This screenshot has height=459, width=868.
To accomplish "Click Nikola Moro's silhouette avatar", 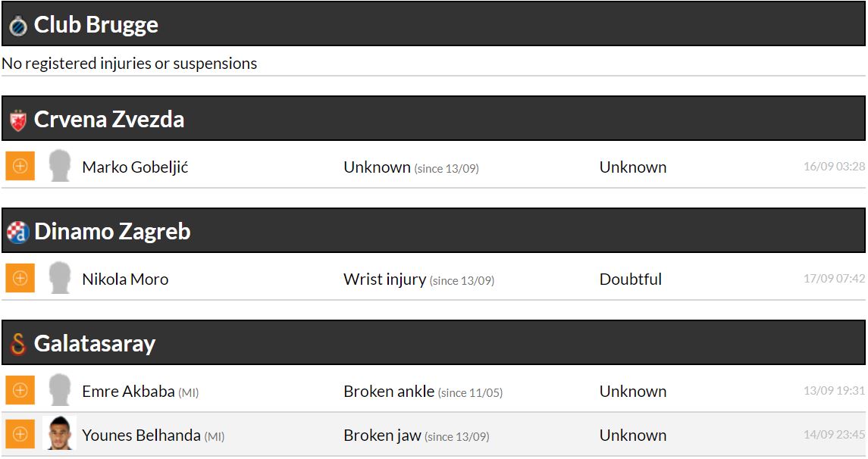I will [x=60, y=278].
